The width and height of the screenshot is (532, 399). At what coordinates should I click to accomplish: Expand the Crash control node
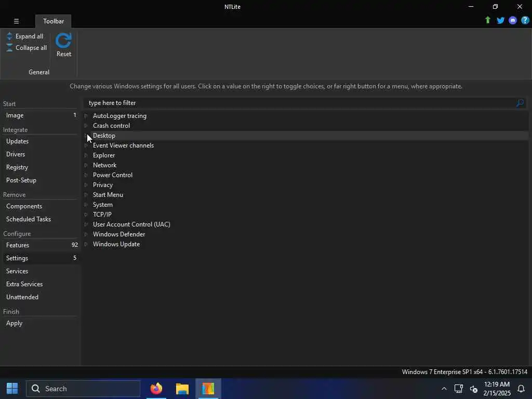click(86, 126)
